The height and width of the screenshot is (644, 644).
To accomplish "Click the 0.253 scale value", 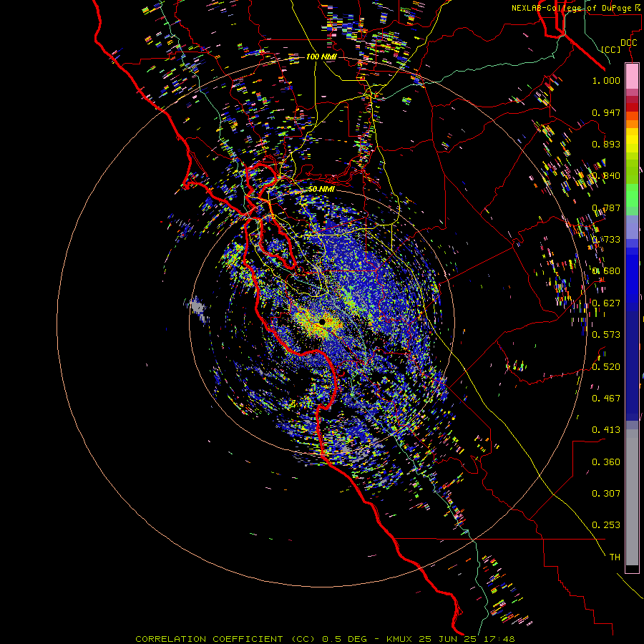I will point(606,525).
